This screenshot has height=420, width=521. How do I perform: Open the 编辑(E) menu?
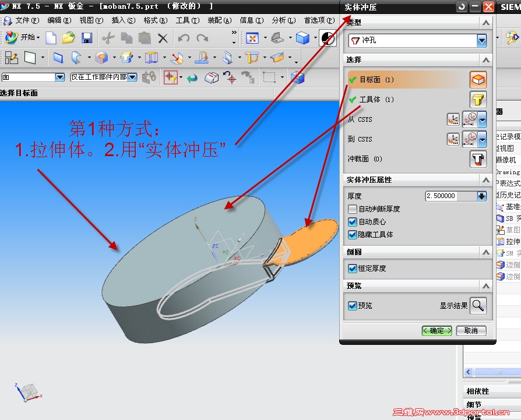[x=59, y=20]
